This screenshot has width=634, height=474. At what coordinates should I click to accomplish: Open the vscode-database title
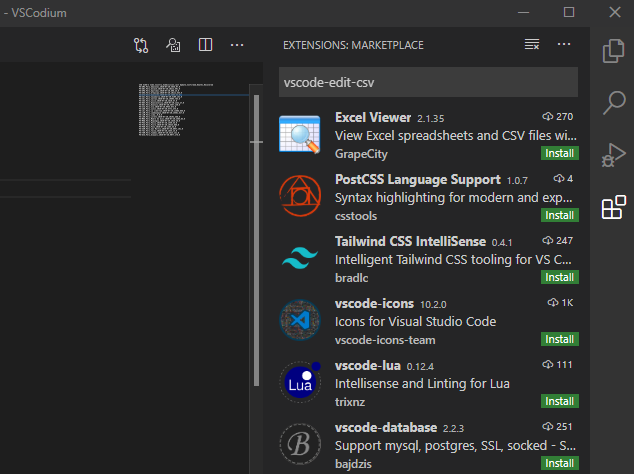(386, 427)
